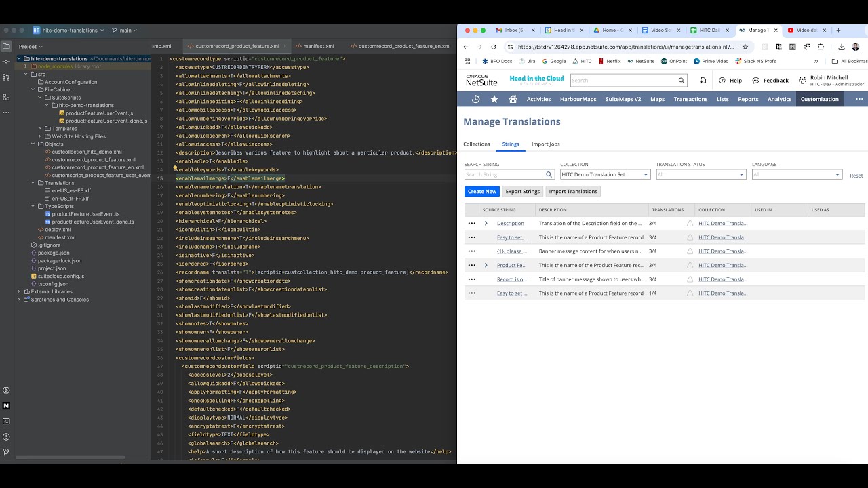Open Customization menu in NetSuite

pos(819,99)
